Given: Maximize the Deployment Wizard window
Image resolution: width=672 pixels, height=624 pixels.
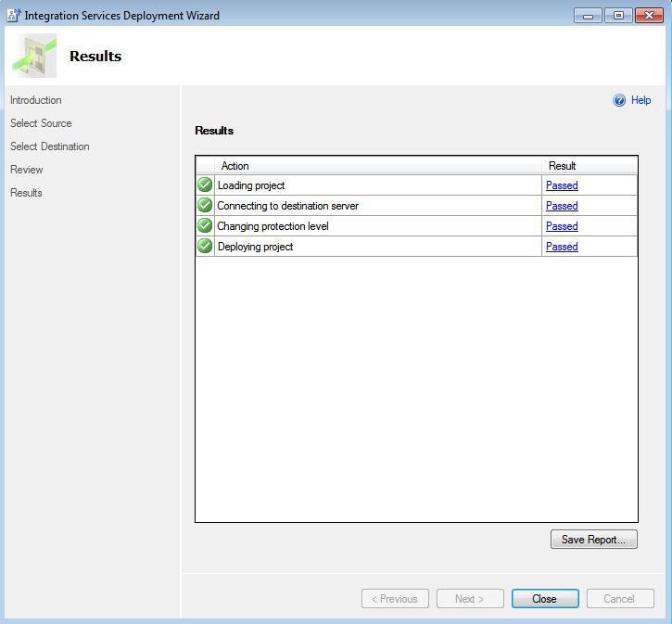Looking at the screenshot, I should [x=619, y=16].
